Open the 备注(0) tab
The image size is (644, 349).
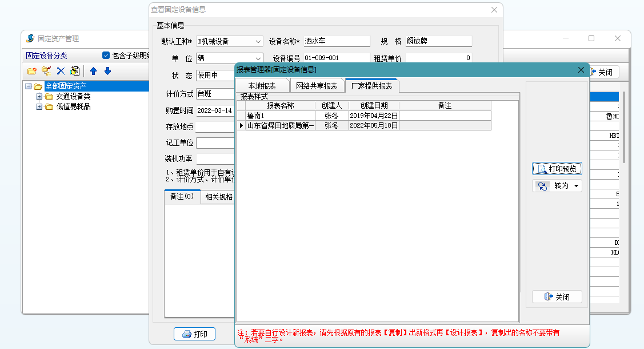tap(182, 197)
